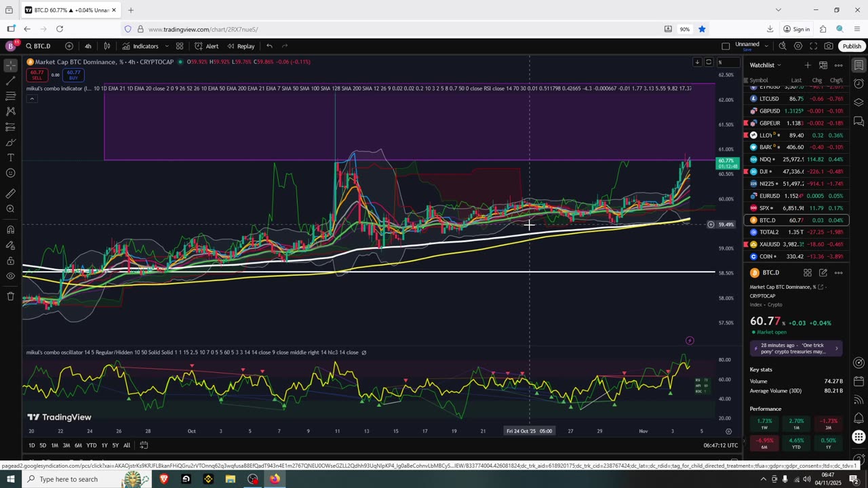Viewport: 868px width, 488px height.
Task: Select TOTAL2 watchlist row
Action: pos(796,232)
